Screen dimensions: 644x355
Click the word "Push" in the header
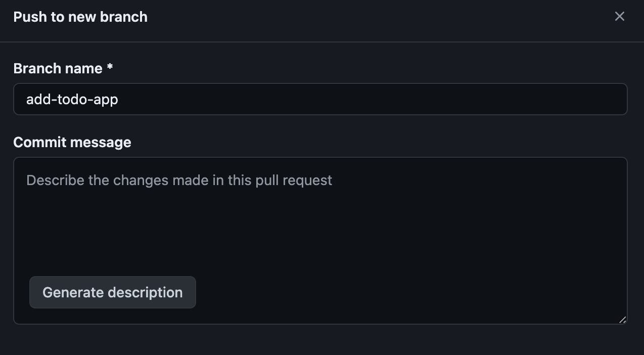25,17
